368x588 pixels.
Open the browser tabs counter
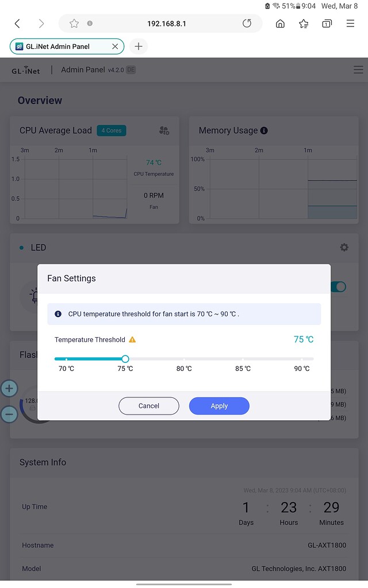[x=327, y=24]
